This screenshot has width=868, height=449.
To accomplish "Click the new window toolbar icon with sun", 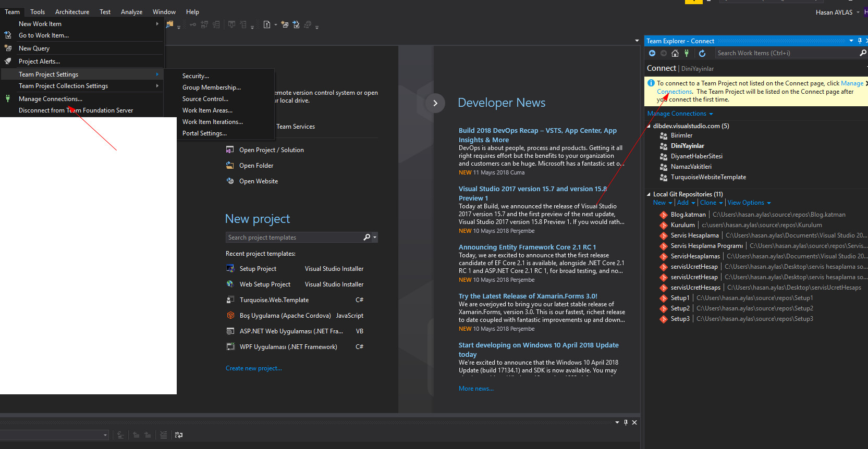I will (x=285, y=24).
